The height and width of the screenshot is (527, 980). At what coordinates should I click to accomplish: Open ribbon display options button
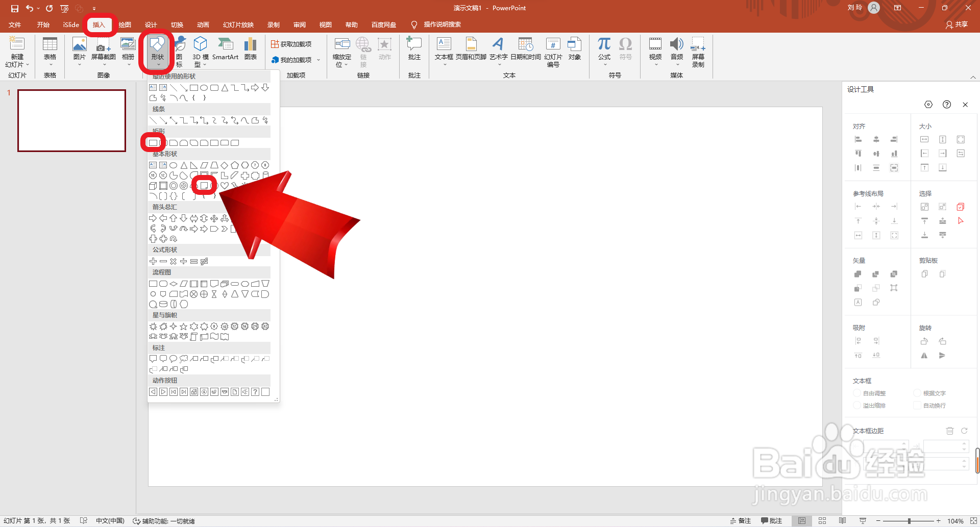(897, 8)
